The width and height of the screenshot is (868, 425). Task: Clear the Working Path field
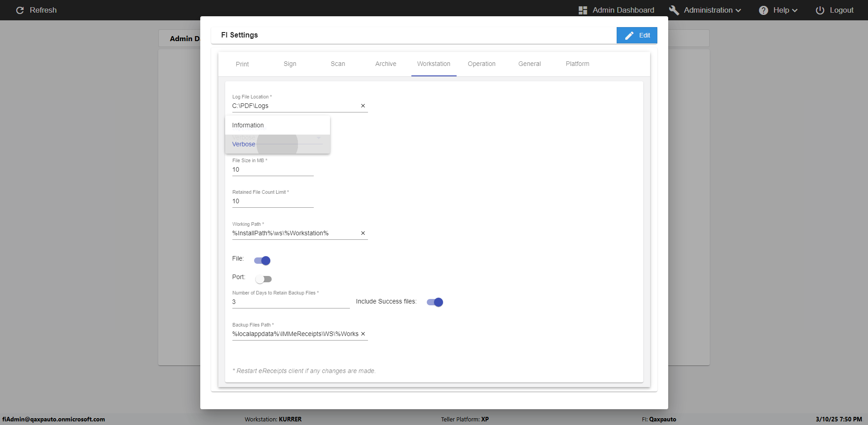[363, 233]
